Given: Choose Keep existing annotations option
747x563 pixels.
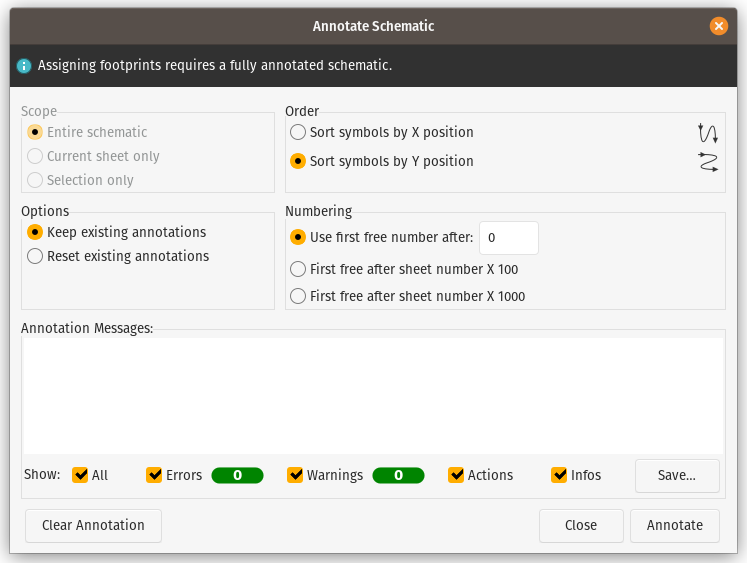Looking at the screenshot, I should 35,232.
